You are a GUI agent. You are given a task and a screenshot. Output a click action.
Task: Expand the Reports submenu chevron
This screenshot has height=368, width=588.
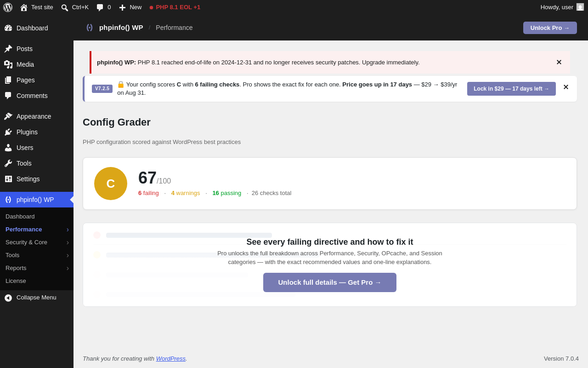[x=68, y=268]
